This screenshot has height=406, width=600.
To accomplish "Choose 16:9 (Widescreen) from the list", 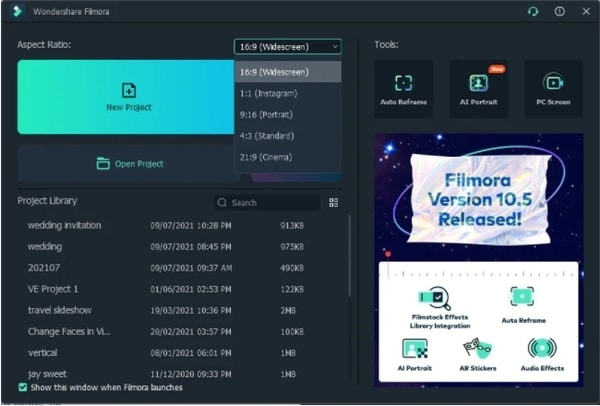I will point(288,72).
